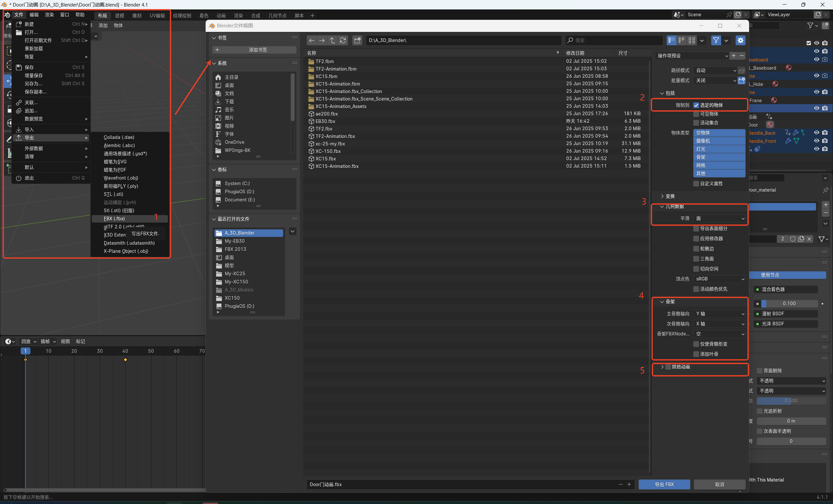
Task: Go forward with the right arrow navigation icon
Action: pos(322,40)
